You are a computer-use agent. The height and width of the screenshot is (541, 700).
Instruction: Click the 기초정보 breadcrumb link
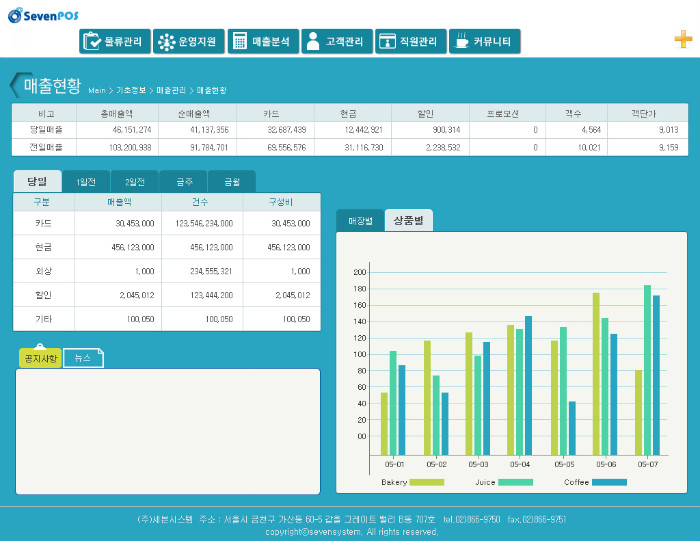[131, 91]
